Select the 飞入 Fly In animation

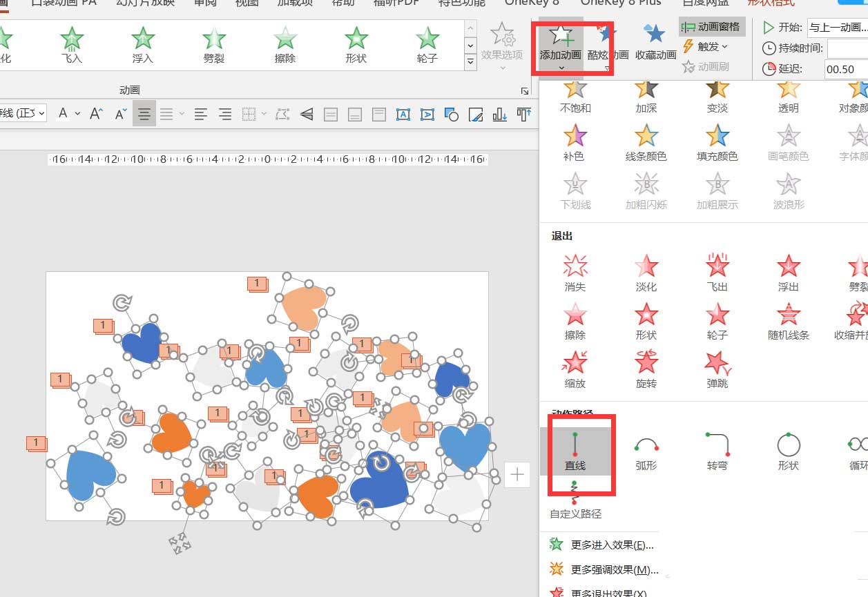(x=71, y=45)
